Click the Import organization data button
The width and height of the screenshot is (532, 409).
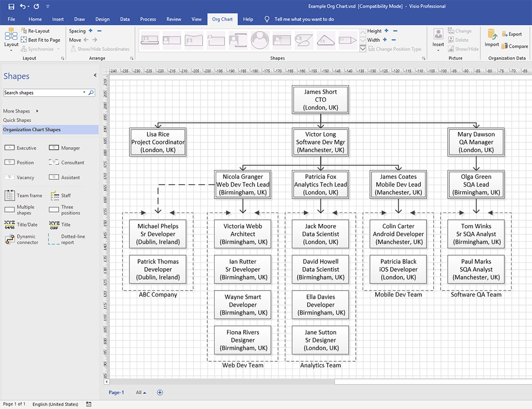491,37
